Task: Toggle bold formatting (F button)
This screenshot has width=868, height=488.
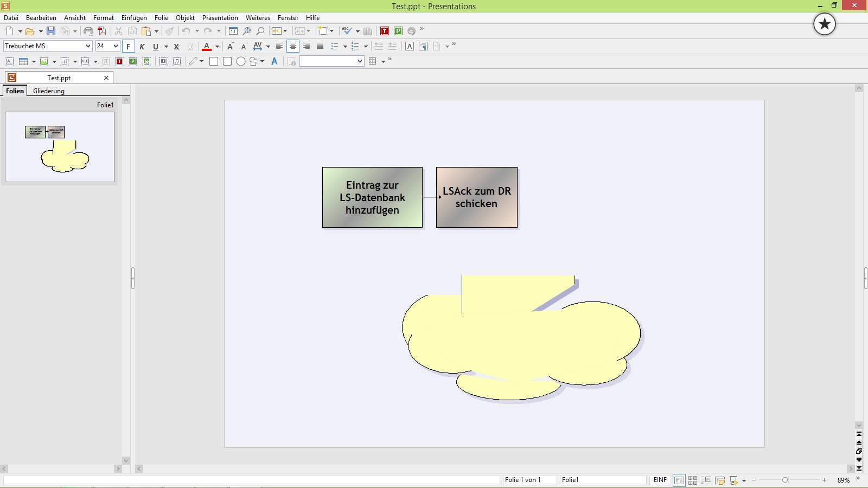Action: 129,46
